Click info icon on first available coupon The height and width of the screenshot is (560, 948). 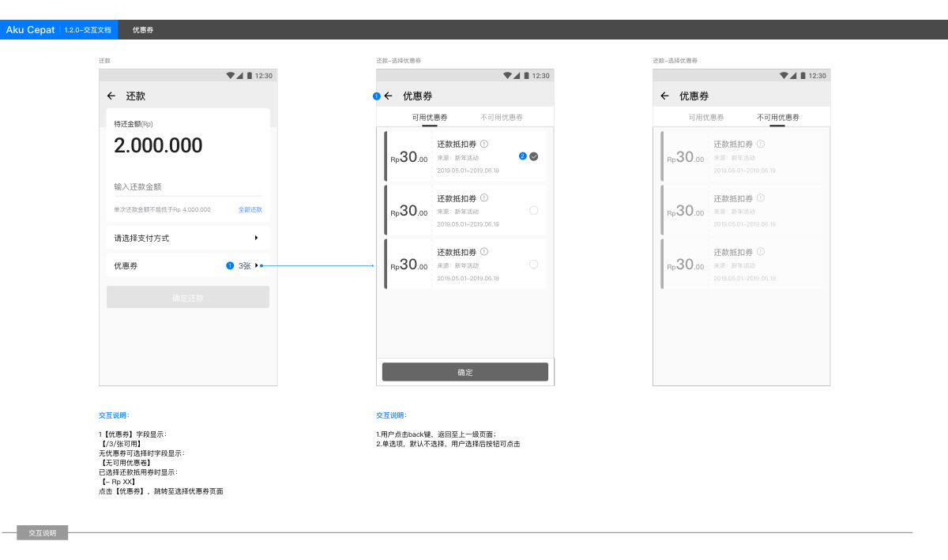484,144
